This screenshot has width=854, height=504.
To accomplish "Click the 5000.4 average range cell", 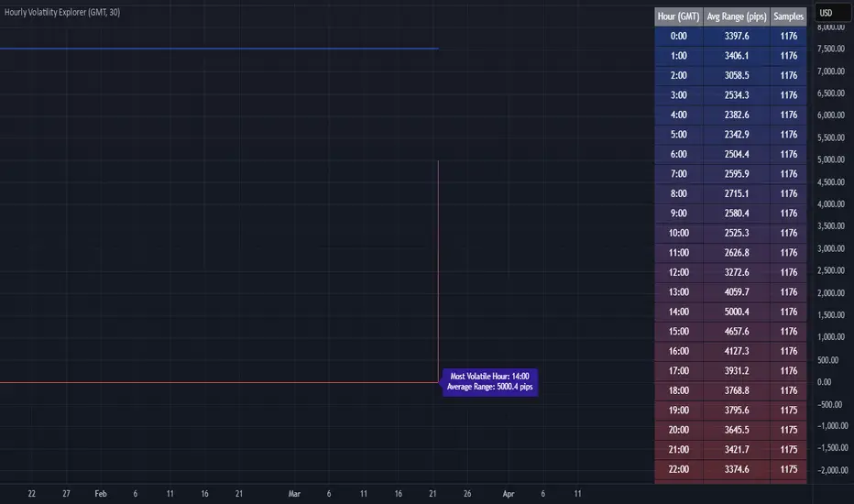I will (737, 312).
